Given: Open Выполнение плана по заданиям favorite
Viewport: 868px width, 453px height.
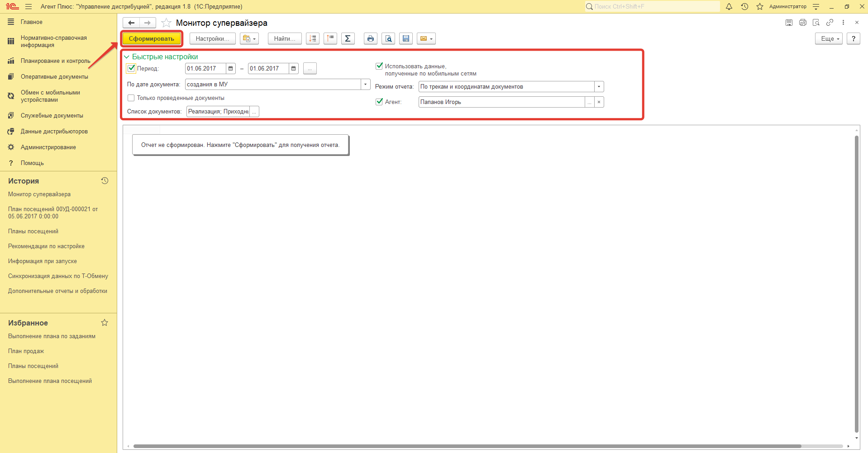Looking at the screenshot, I should point(52,336).
